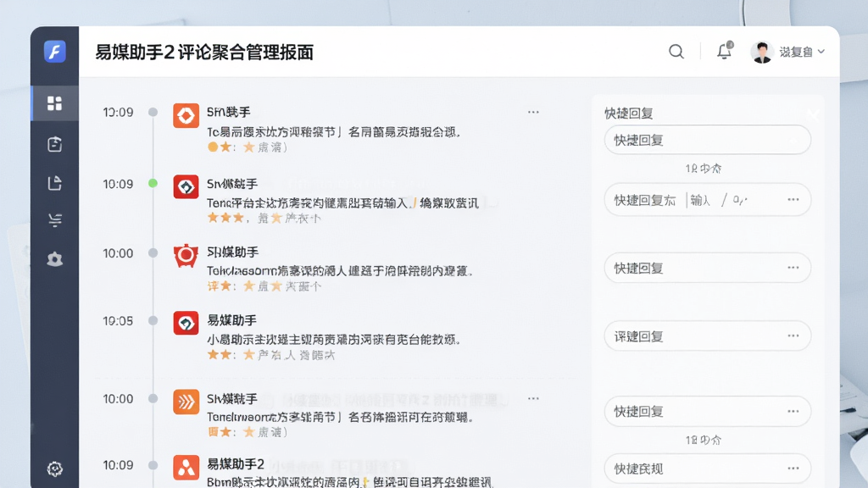Click red app icon of 易媒助手 entry at 10:05

186,323
